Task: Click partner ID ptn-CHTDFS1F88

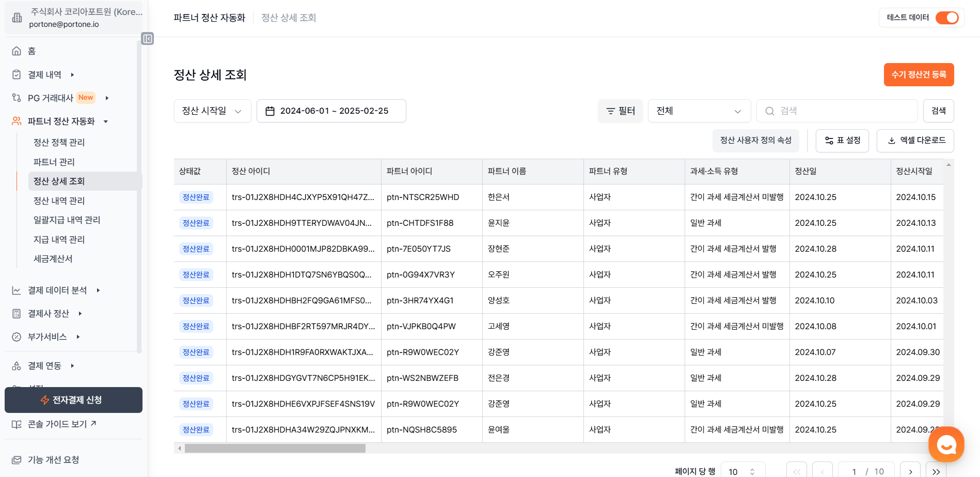Action: point(420,223)
